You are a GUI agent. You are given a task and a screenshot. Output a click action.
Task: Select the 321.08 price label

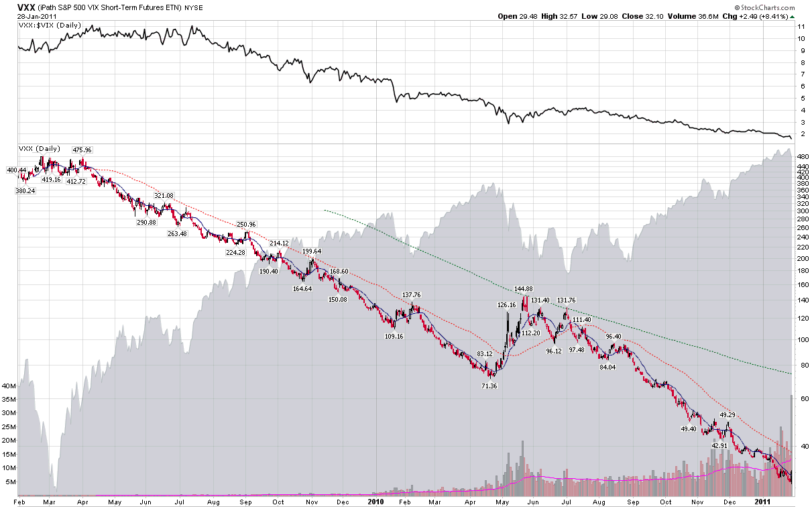pos(163,196)
